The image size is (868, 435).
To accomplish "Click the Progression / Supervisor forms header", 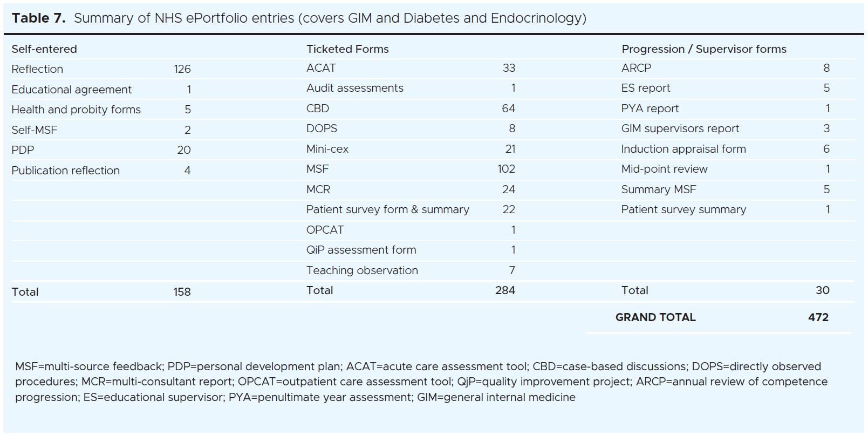I will coord(703,49).
